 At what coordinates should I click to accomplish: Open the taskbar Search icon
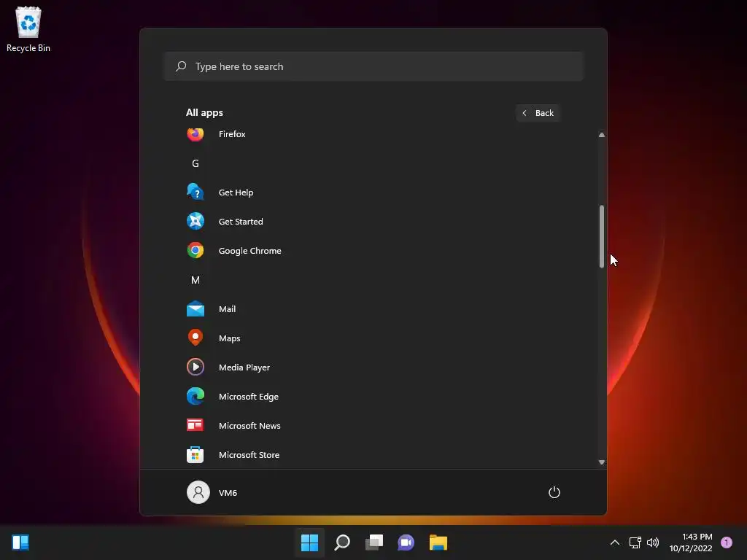point(342,542)
